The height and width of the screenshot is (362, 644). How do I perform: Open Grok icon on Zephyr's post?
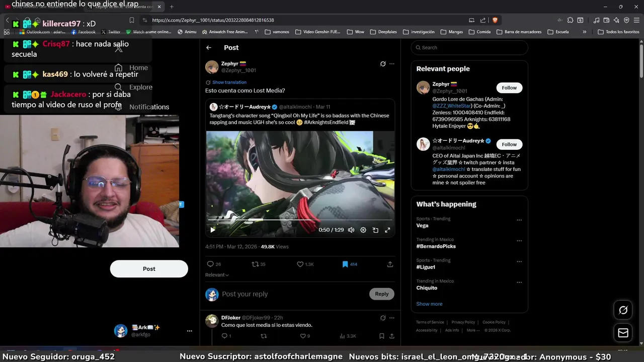pos(383,64)
